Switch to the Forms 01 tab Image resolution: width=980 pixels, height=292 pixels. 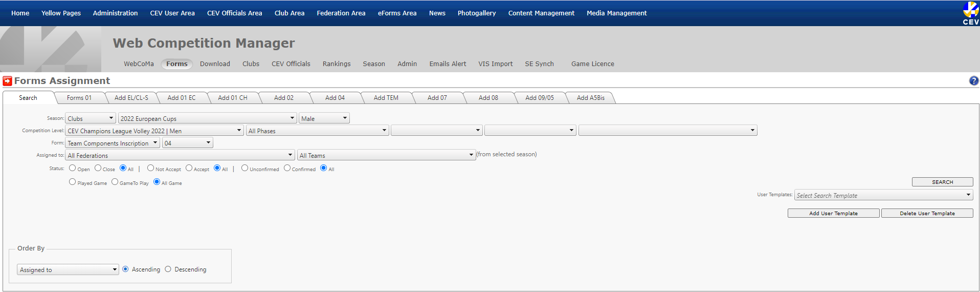tap(79, 98)
